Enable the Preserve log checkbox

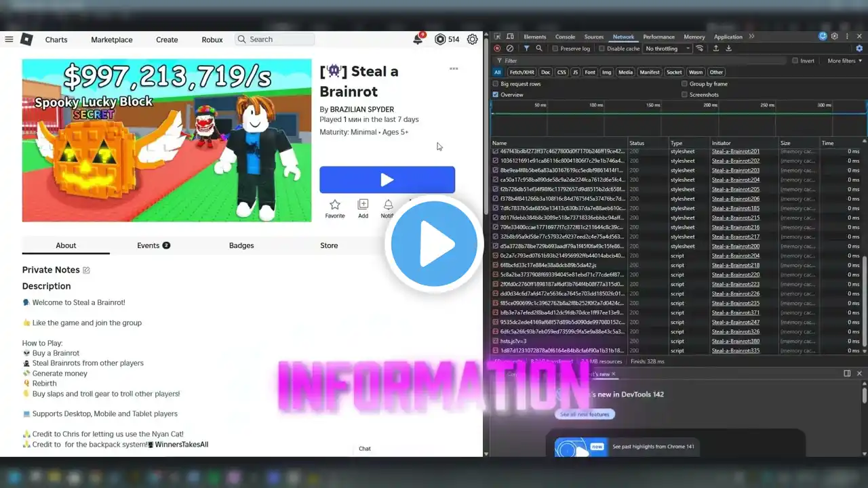555,49
